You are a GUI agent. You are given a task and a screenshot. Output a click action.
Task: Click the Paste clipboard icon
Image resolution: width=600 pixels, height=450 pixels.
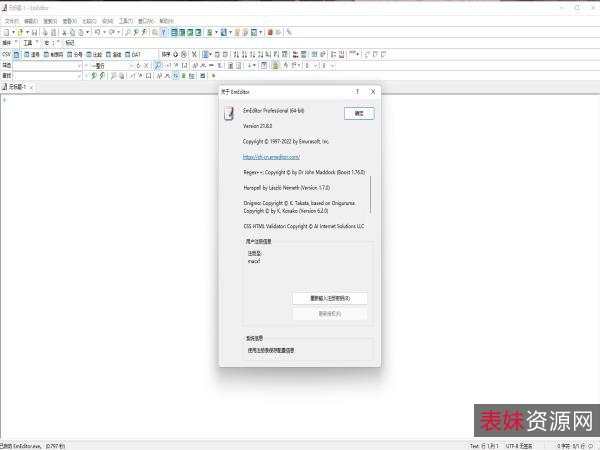[81, 33]
